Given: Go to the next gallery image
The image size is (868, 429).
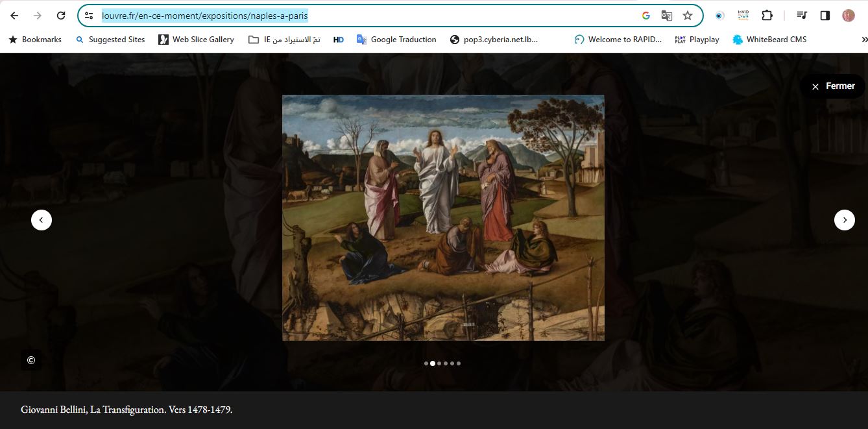Looking at the screenshot, I should tap(844, 220).
